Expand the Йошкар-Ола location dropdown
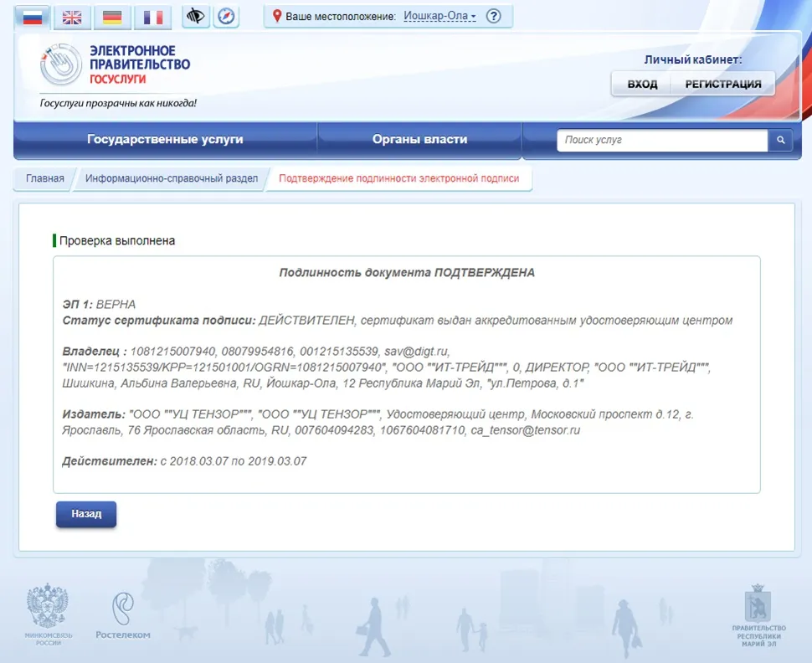This screenshot has height=663, width=812. 439,15
